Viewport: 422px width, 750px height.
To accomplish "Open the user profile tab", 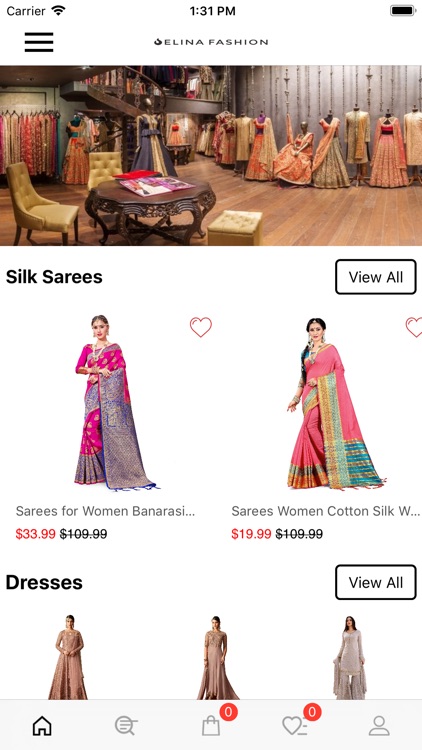I will pos(379,726).
